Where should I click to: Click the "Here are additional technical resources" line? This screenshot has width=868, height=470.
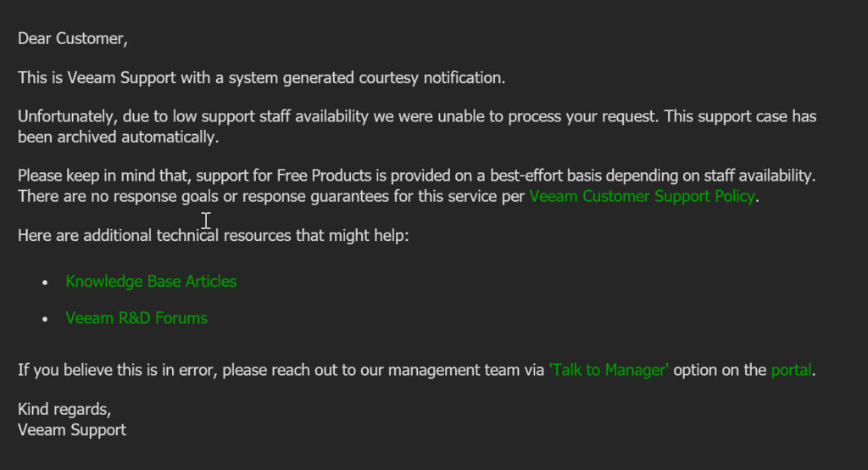[x=214, y=235]
